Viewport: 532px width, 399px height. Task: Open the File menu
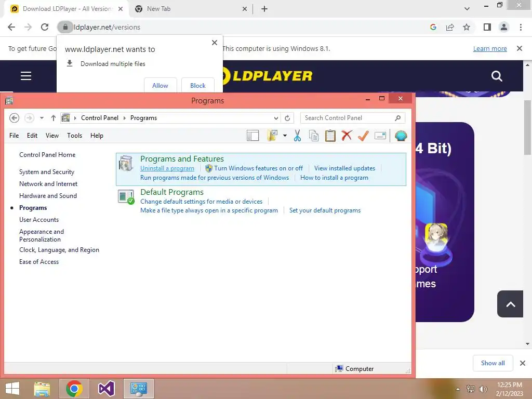[x=14, y=136]
